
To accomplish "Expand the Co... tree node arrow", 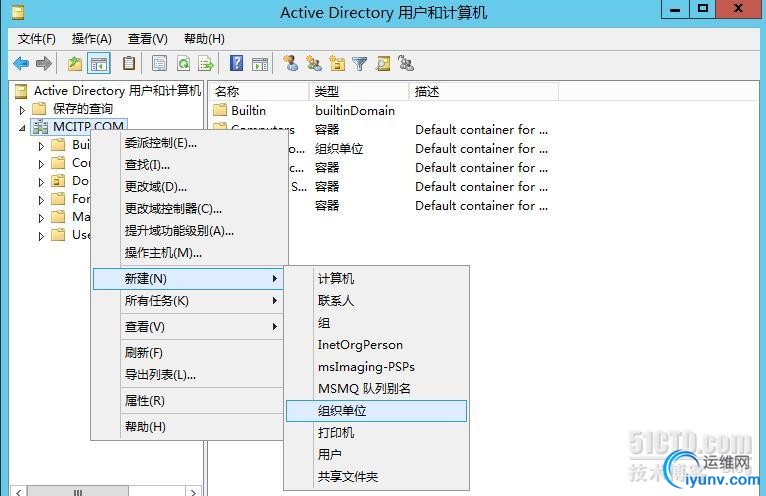I will coord(42,164).
